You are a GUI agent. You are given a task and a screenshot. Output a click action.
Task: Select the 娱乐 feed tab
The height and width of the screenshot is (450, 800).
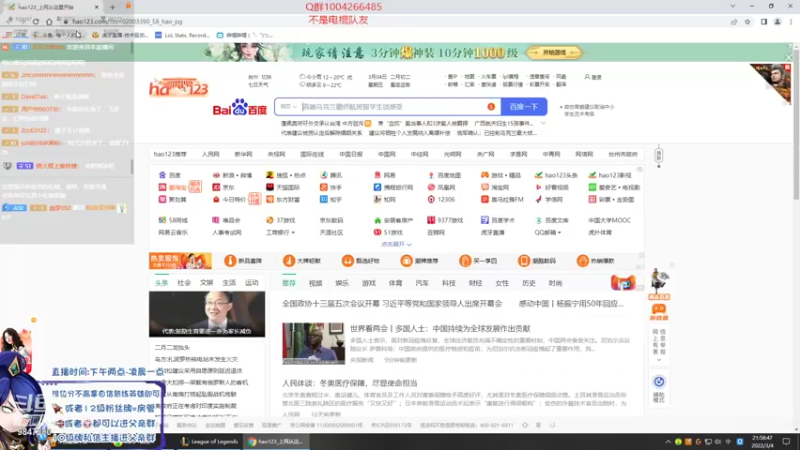(x=342, y=283)
